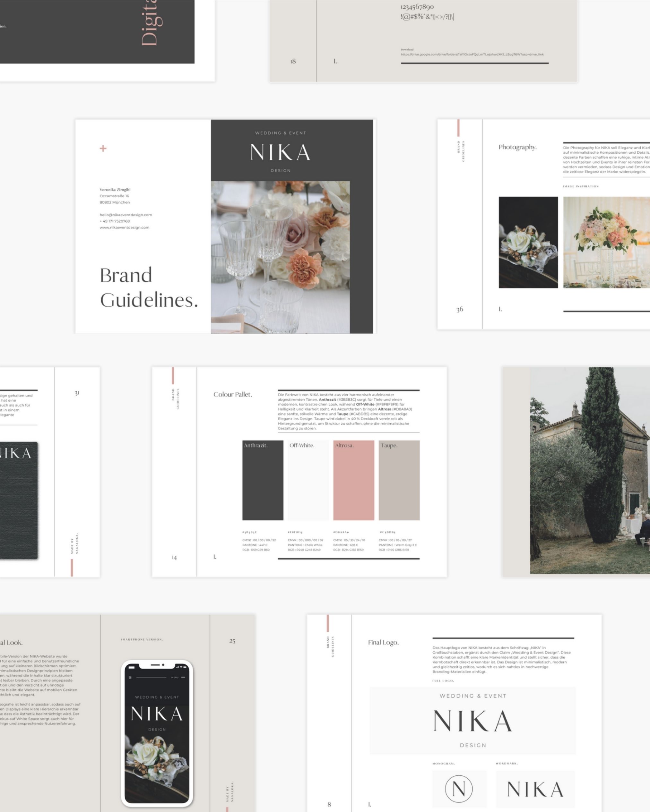Click the Colour Pallet heading
The height and width of the screenshot is (812, 650).
coord(232,394)
